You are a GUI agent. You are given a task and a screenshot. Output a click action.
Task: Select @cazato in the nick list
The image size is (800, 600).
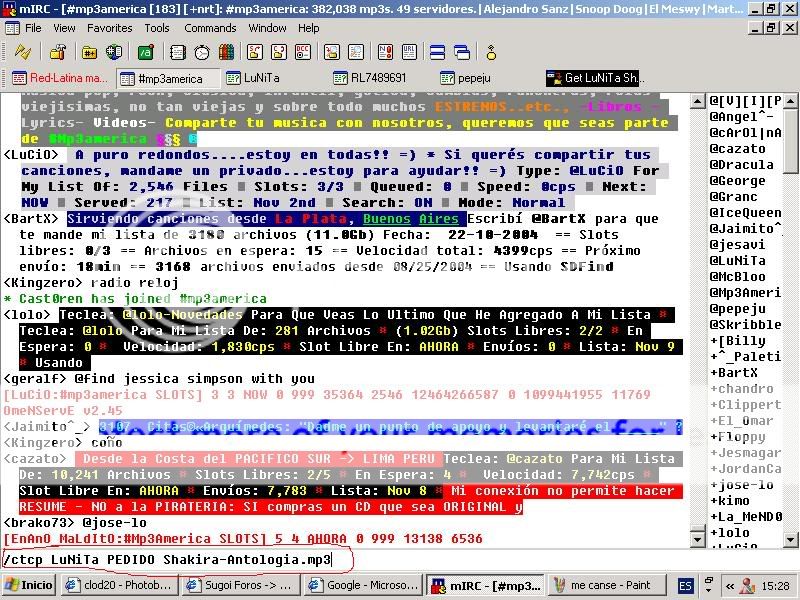737,149
